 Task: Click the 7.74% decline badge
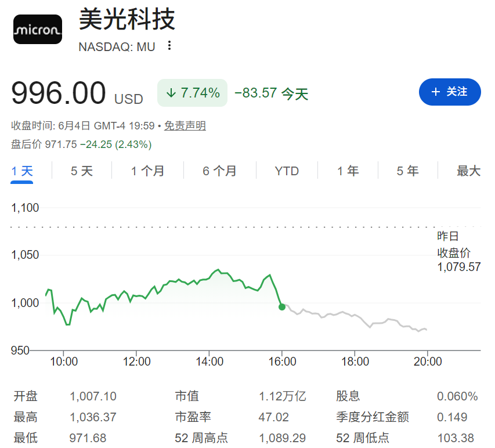click(x=192, y=93)
